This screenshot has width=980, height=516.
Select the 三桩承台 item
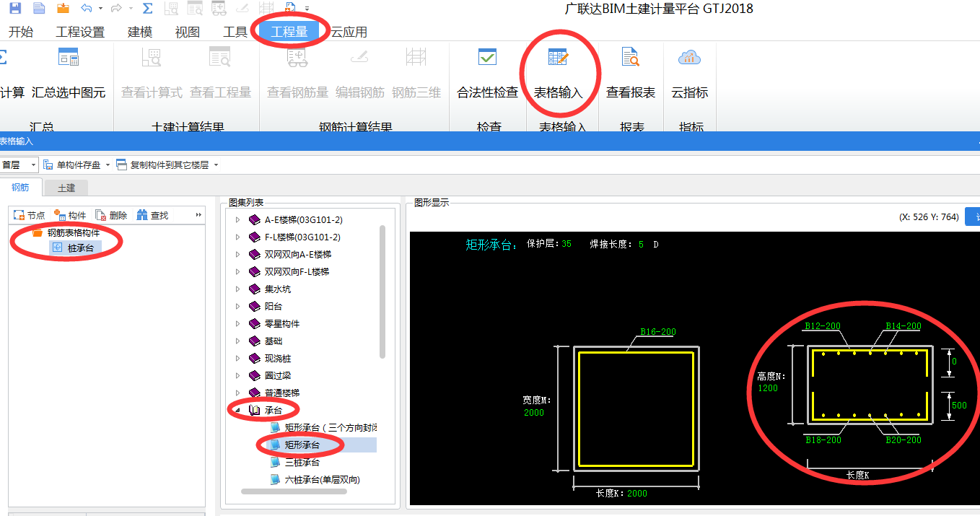pos(302,462)
